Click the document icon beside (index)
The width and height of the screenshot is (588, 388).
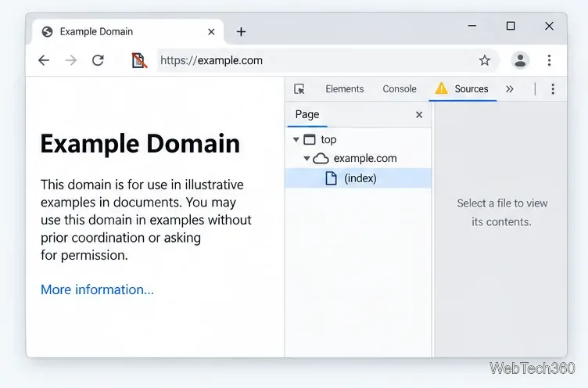(331, 178)
